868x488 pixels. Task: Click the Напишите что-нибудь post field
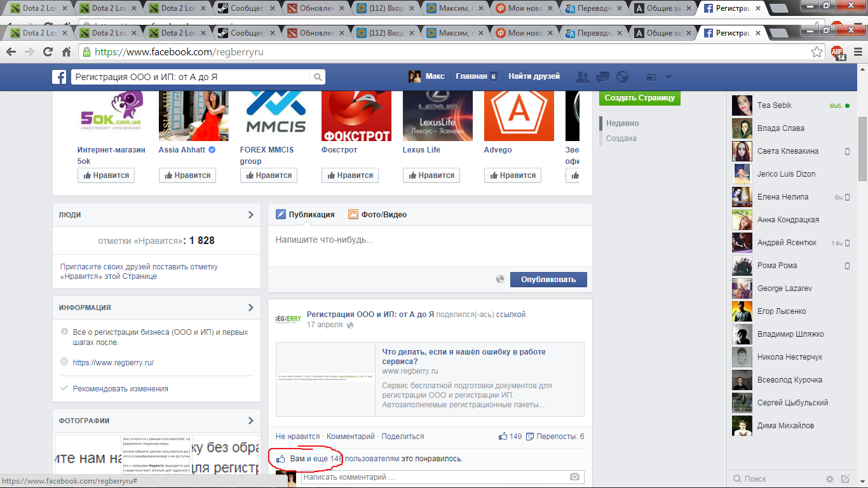pos(430,246)
